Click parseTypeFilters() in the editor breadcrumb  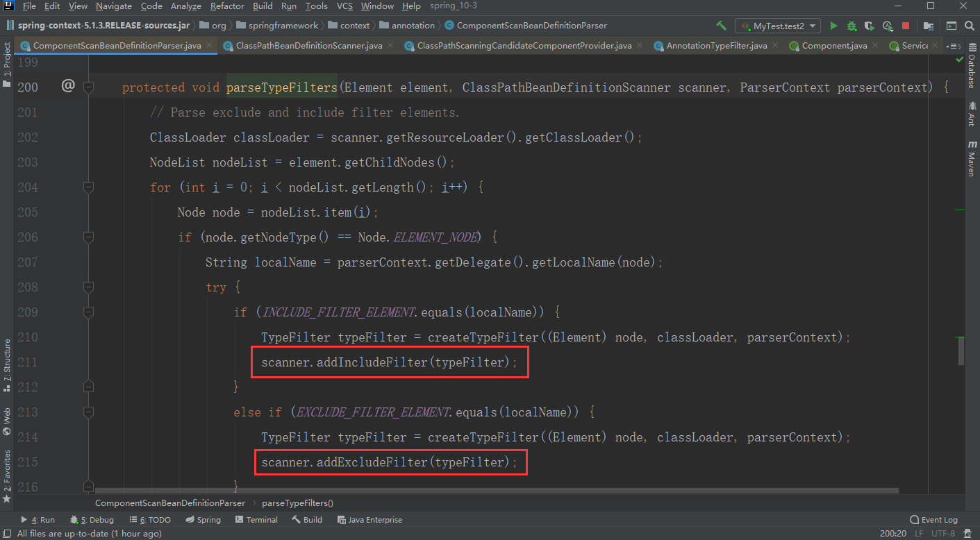pos(298,503)
